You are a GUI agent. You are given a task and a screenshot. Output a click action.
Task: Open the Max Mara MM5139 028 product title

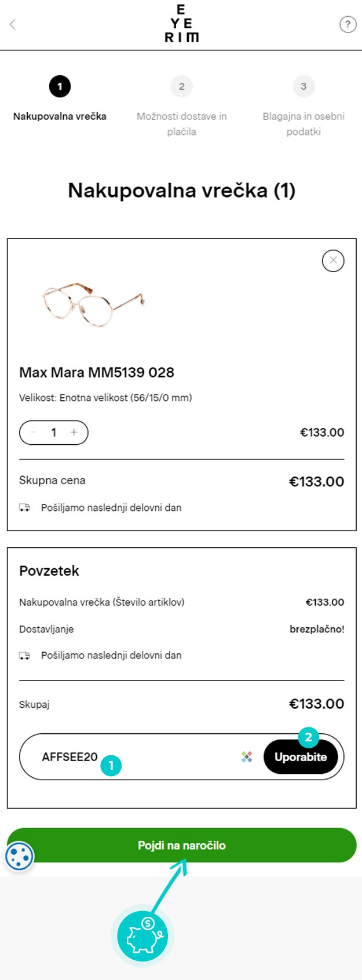(97, 372)
